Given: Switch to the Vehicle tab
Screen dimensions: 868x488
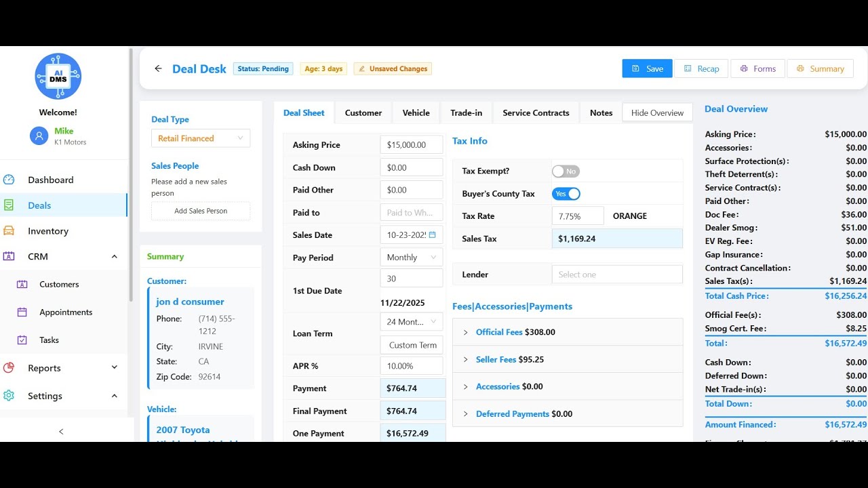Looking at the screenshot, I should pos(416,113).
